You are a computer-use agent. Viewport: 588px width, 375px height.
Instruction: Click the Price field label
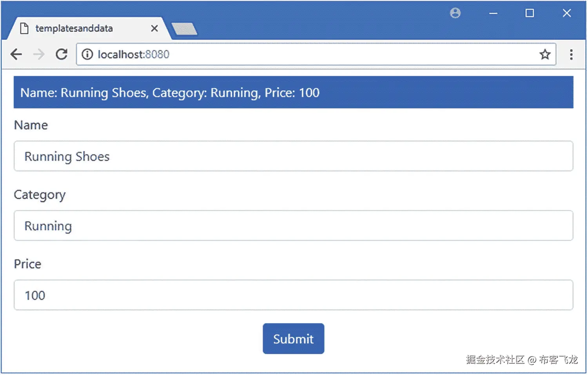pos(27,264)
